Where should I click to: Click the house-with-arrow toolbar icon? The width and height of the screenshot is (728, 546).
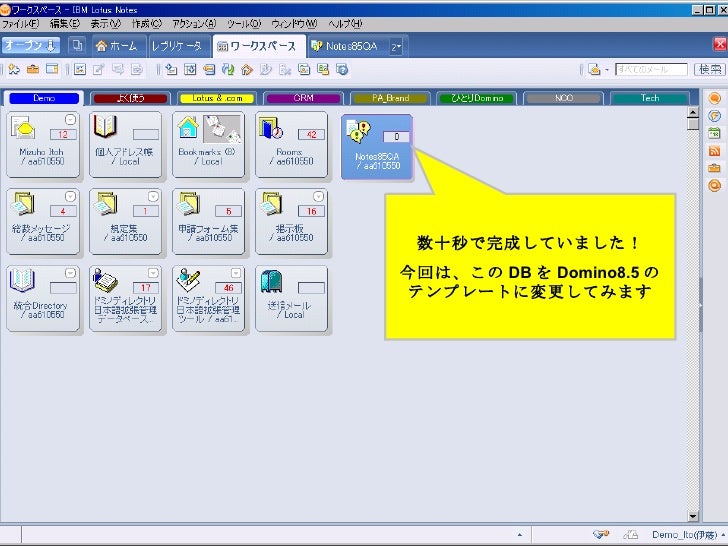pos(247,70)
